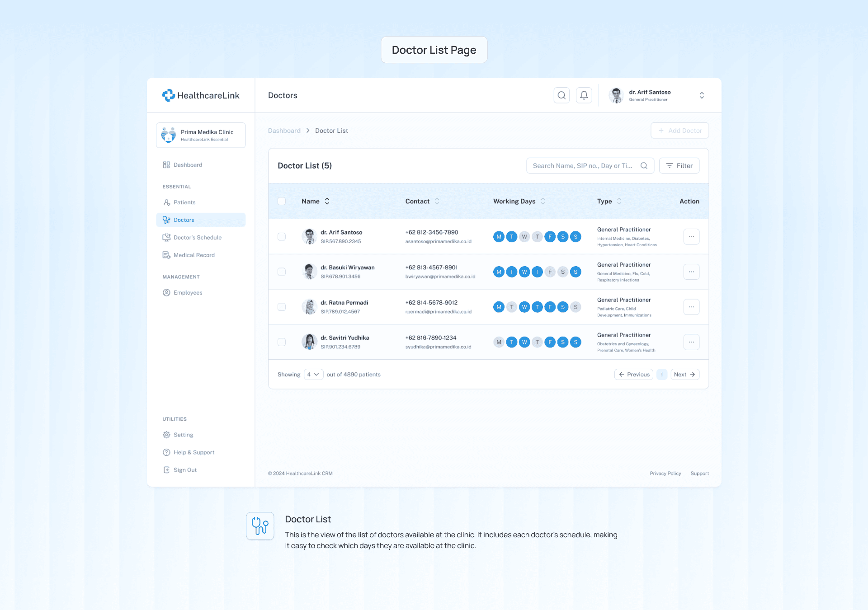Sort table by Name column arrows
The height and width of the screenshot is (610, 868).
[x=327, y=202]
